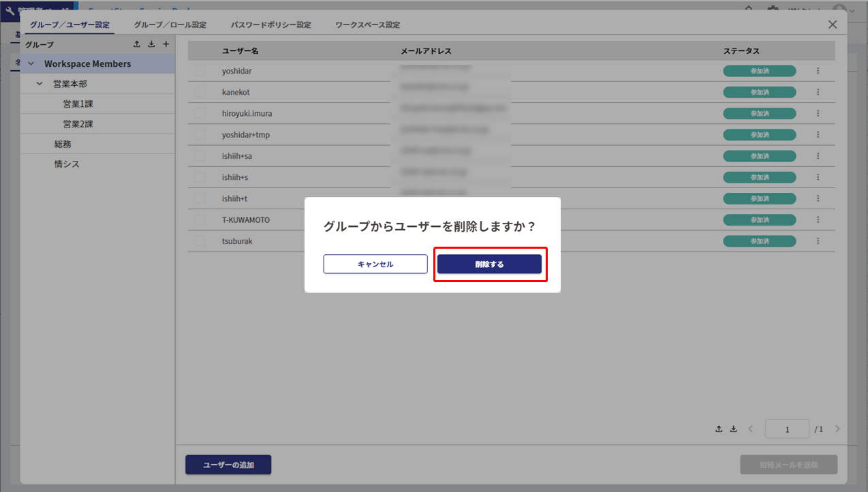Switch to the グループ/ロール設定 tab
Screen dimensions: 868x492
click(170, 25)
